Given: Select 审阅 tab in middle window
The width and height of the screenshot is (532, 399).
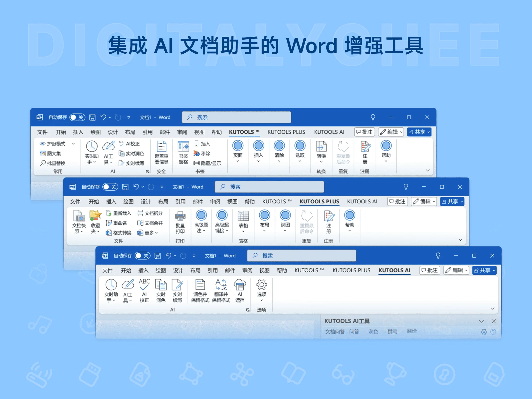Looking at the screenshot, I should pos(215,201).
